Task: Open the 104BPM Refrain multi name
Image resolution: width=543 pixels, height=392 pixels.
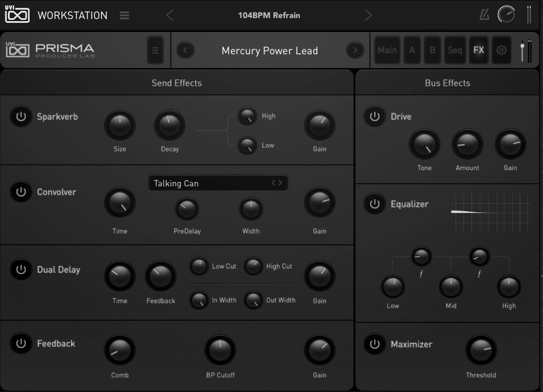Action: coord(269,15)
